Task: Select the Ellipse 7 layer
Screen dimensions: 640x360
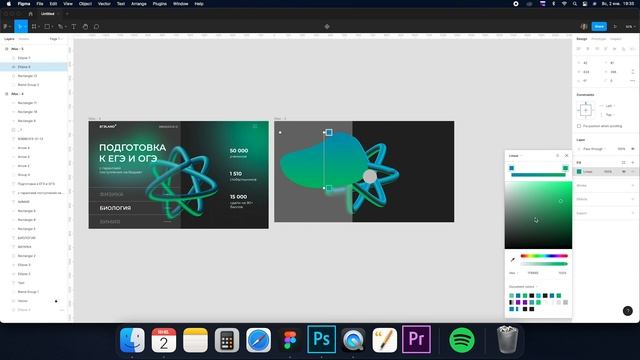Action: (x=24, y=58)
